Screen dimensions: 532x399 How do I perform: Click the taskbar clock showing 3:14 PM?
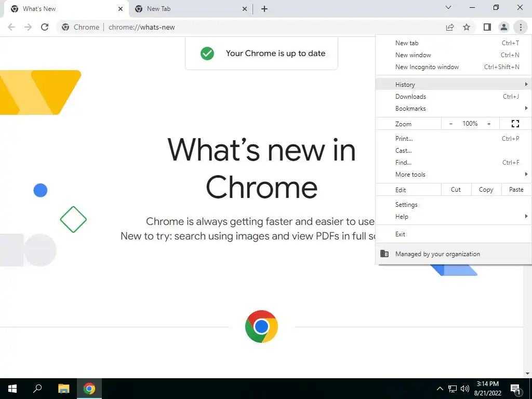pyautogui.click(x=487, y=389)
